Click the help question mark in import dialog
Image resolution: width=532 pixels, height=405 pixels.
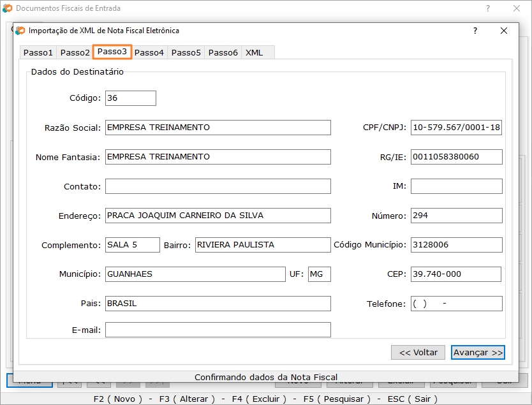tap(475, 31)
